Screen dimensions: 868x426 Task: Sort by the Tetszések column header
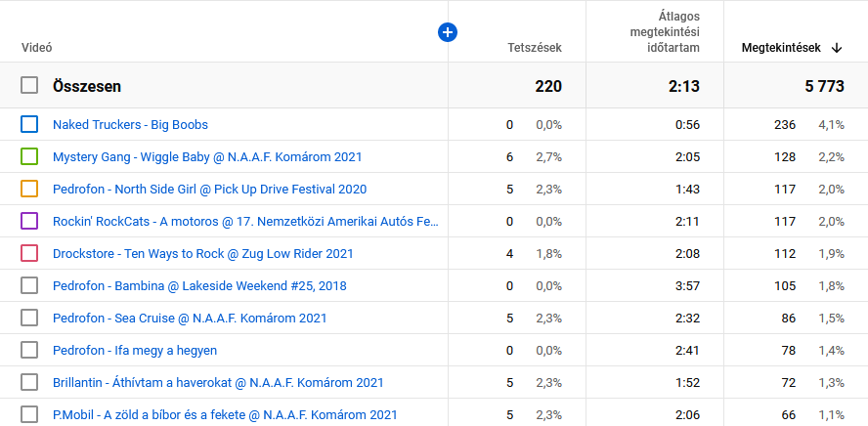(x=535, y=48)
